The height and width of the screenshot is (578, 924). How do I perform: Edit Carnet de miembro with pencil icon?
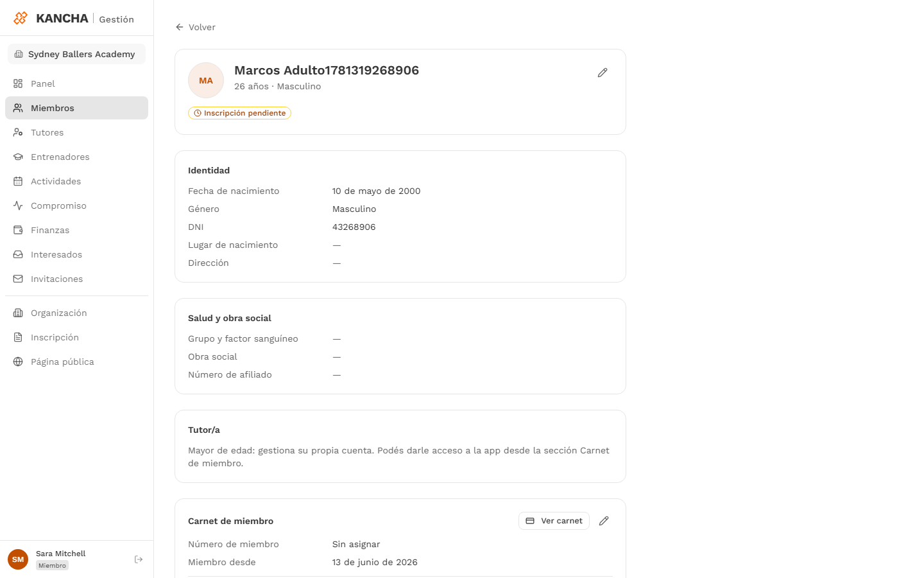point(604,521)
